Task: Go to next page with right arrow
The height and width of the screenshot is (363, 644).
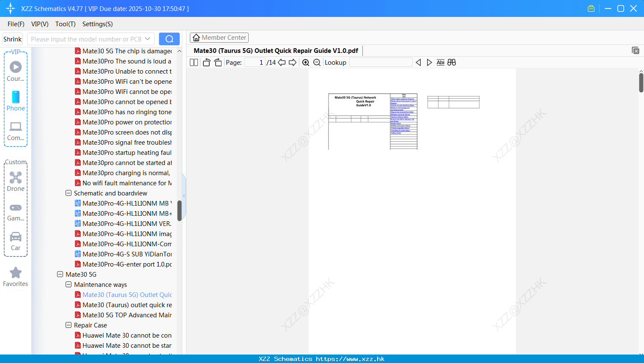Action: (x=293, y=63)
